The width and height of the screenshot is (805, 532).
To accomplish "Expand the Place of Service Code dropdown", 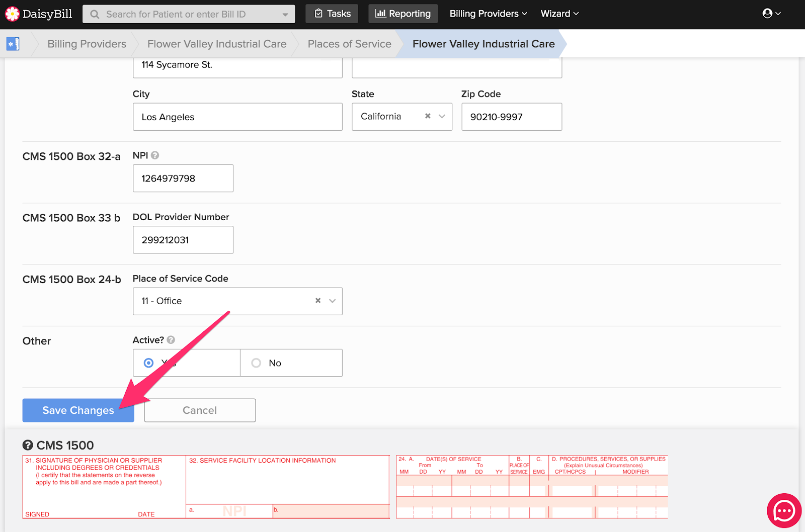I will [332, 301].
